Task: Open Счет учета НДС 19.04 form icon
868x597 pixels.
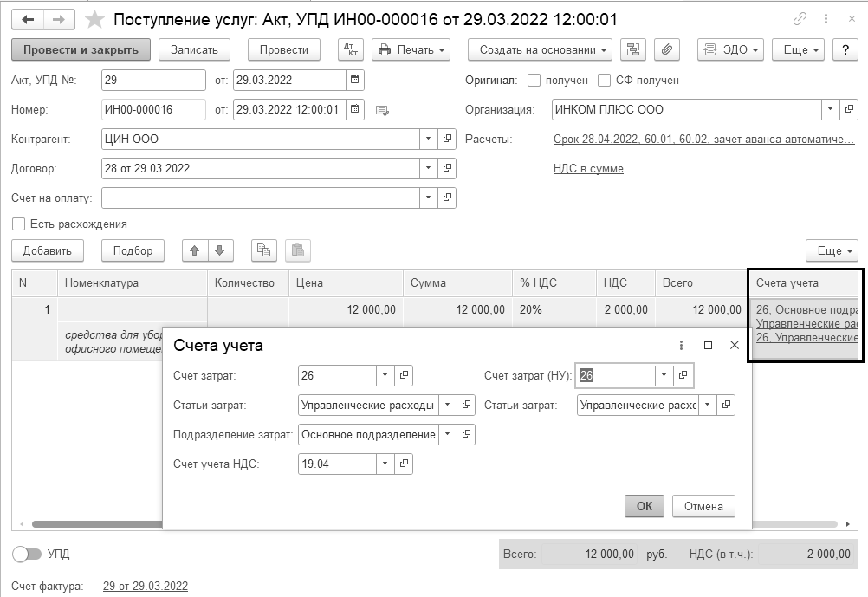Action: pos(404,464)
